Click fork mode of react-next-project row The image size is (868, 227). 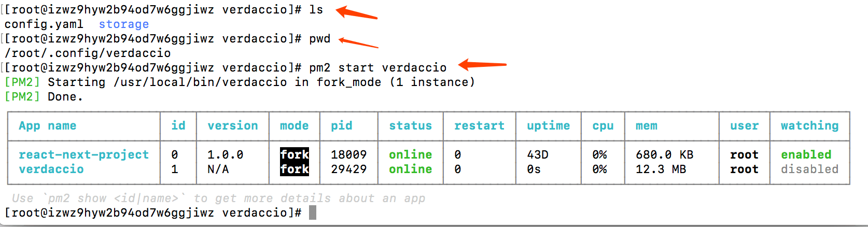(x=295, y=154)
